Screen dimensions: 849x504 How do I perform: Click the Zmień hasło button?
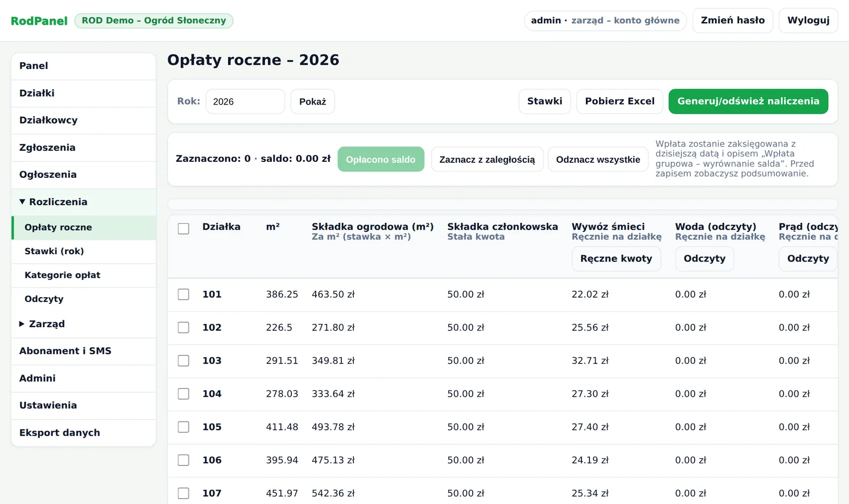[733, 21]
